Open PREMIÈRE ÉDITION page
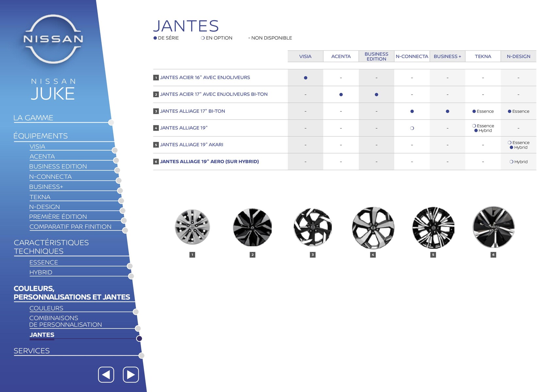 (x=58, y=217)
